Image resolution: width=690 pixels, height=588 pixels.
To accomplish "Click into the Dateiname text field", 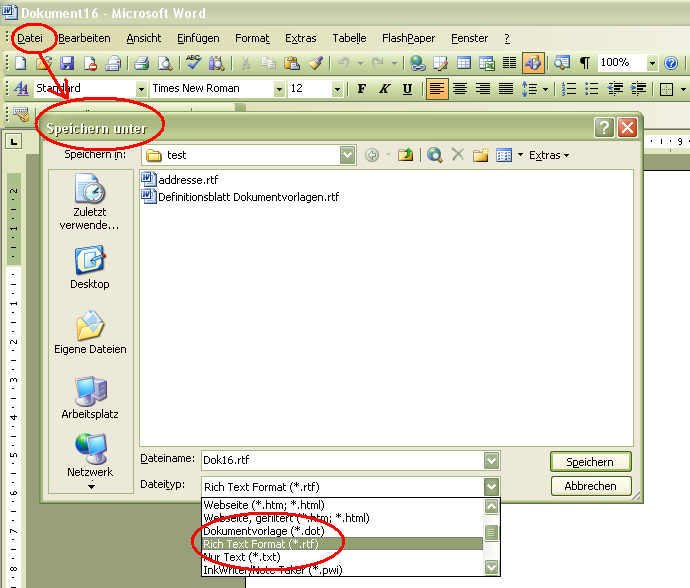I will (x=340, y=460).
